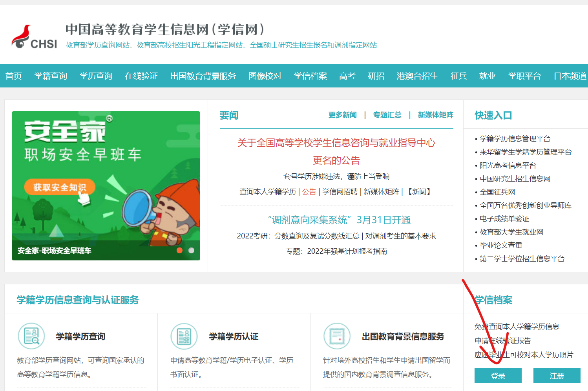Open the 学历查询 navigation menu item
Viewport: 588px width, 391px height.
(96, 76)
